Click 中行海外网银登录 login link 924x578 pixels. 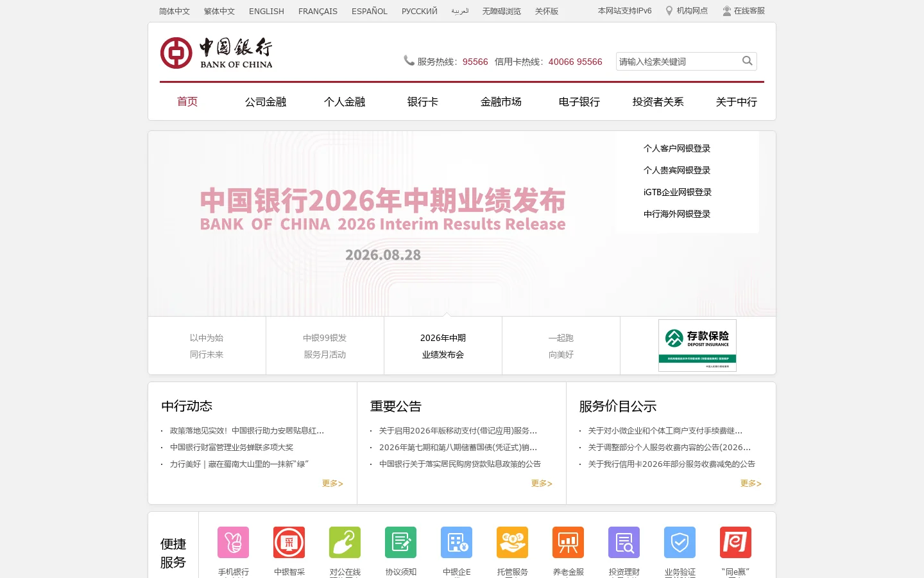[x=677, y=214]
